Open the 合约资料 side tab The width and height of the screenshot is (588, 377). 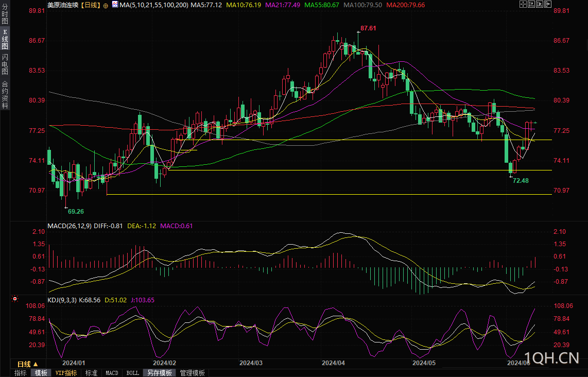click(x=5, y=95)
